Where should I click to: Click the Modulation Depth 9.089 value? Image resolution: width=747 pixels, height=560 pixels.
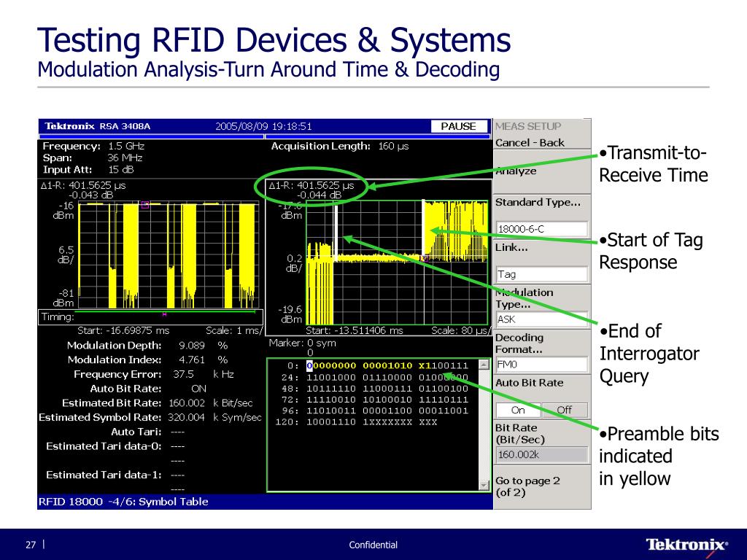click(x=192, y=345)
